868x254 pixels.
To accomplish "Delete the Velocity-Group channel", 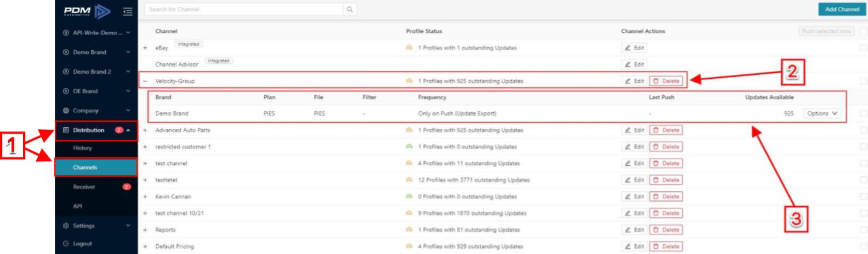I will point(666,81).
